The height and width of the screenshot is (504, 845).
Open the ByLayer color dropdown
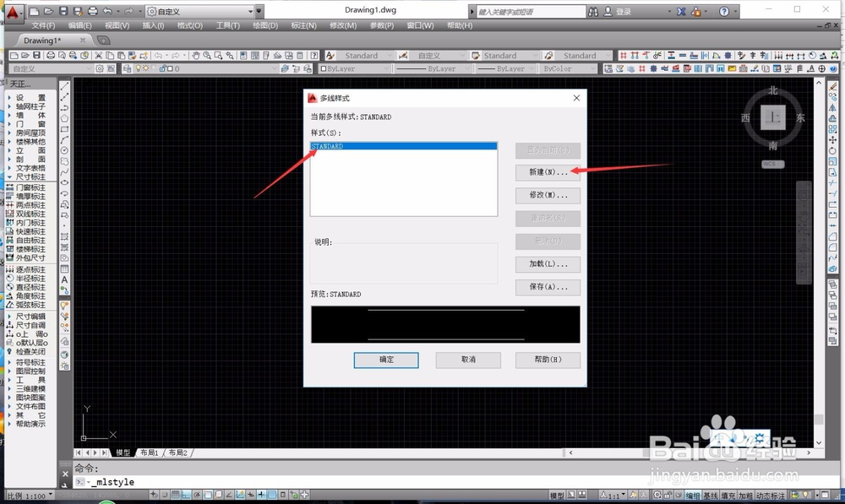(x=354, y=68)
